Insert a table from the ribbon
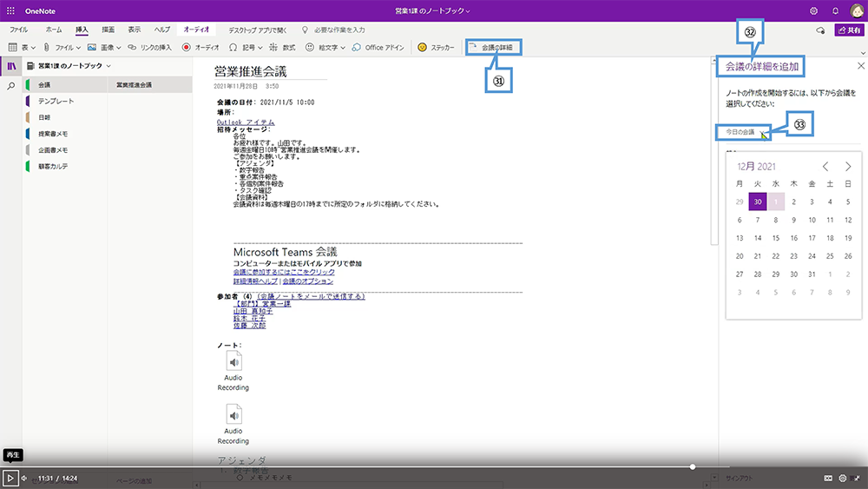Viewport: 868px width, 489px height. tap(17, 48)
